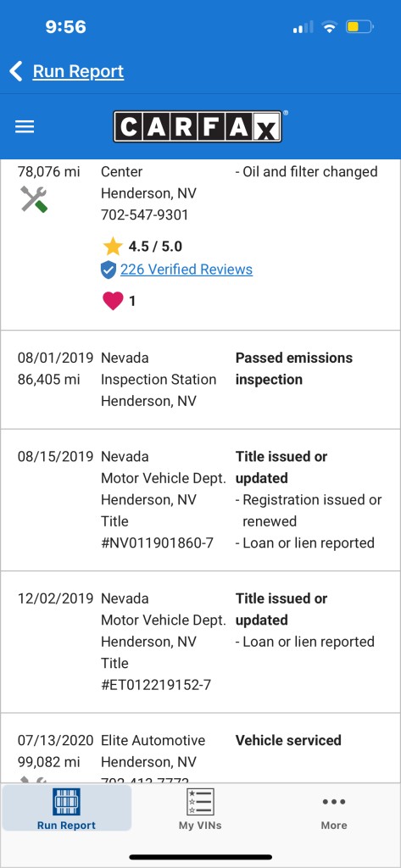Tap the CARFAX logo

[198, 127]
